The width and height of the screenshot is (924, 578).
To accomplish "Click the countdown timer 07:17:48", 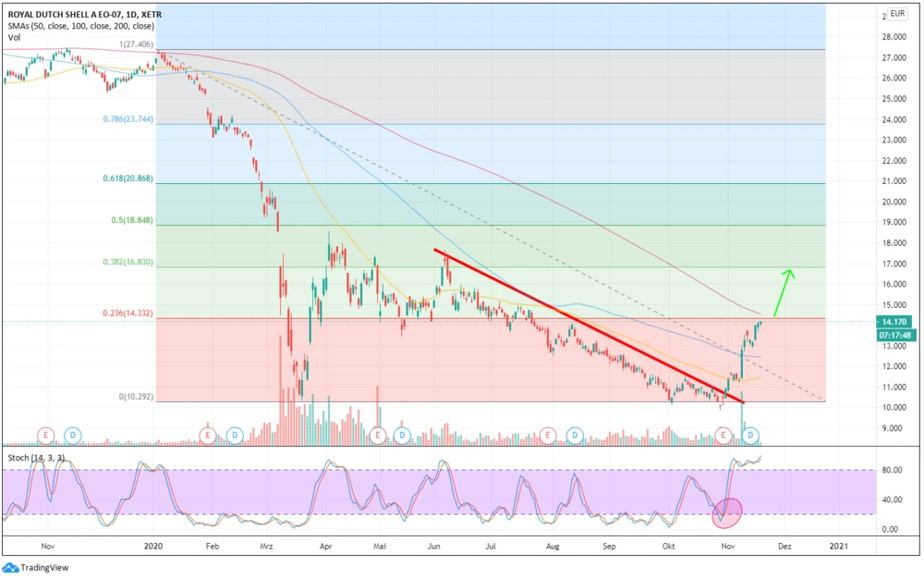I will coord(894,335).
